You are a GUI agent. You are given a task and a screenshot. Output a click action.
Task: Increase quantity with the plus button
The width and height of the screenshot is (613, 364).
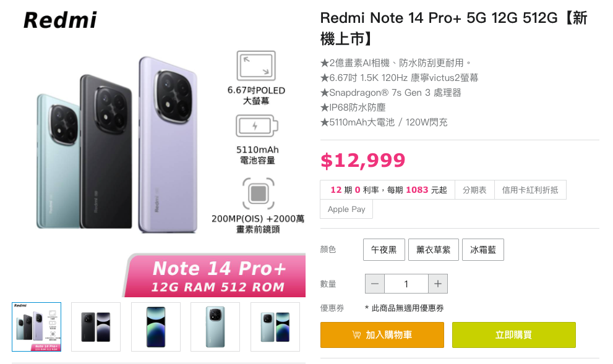point(437,284)
